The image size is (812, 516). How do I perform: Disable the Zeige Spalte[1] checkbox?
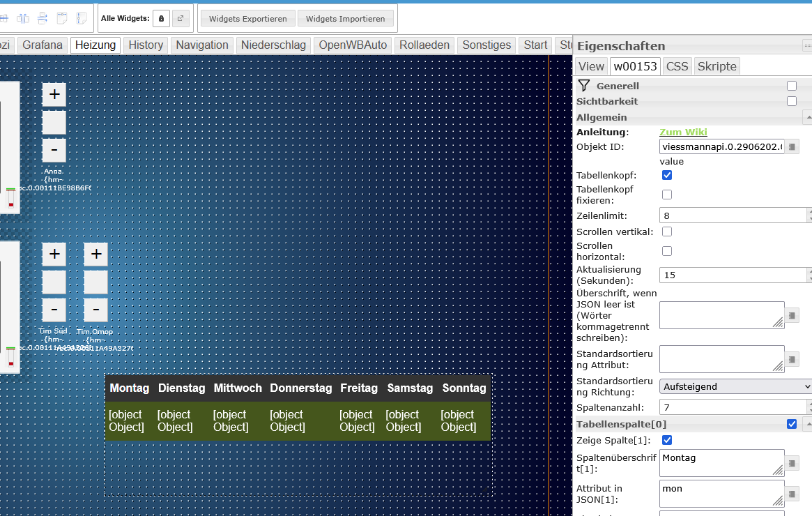click(x=667, y=440)
